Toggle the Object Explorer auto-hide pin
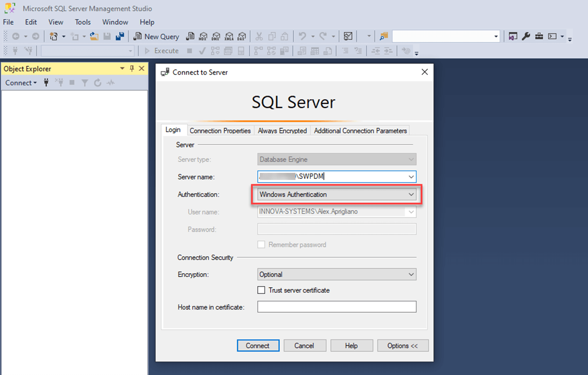Image resolution: width=588 pixels, height=375 pixels. point(132,68)
